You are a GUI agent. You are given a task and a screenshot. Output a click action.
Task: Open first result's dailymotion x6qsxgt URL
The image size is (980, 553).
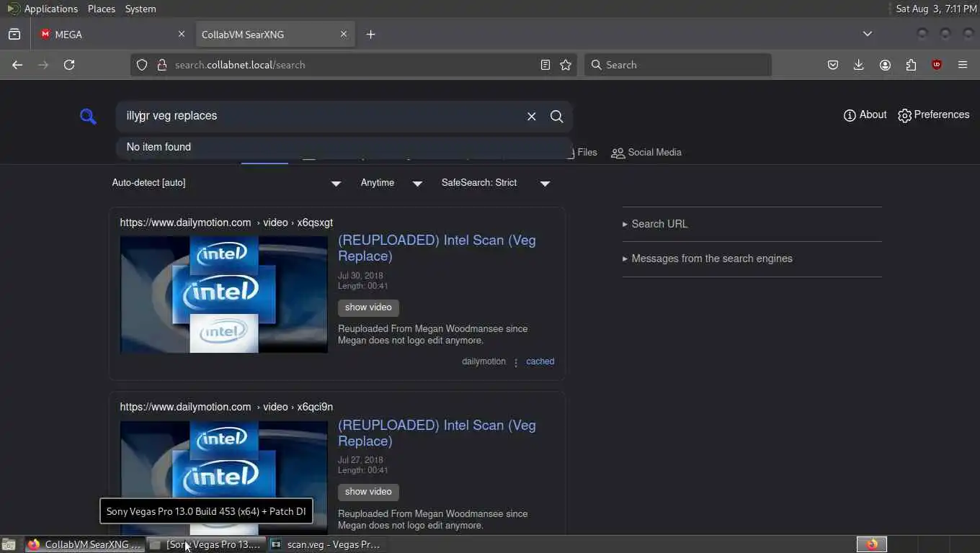(x=226, y=222)
